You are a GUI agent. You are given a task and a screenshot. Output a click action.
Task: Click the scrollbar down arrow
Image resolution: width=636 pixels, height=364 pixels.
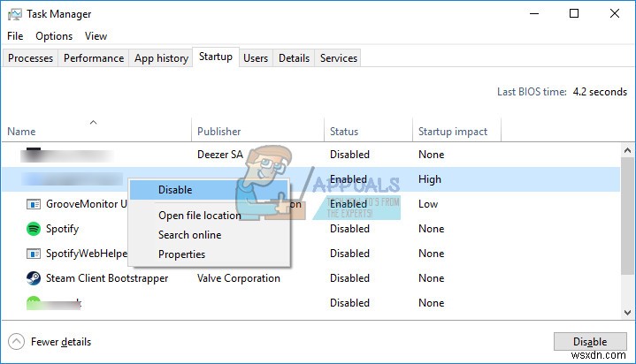(x=627, y=313)
